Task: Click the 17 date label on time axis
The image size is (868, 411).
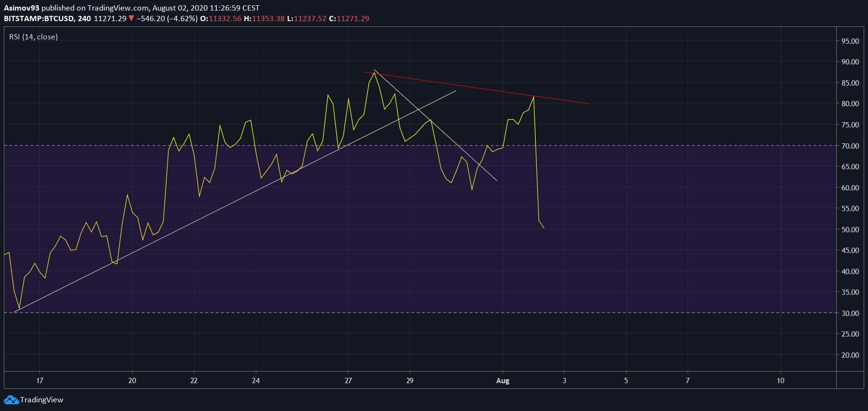Action: point(39,381)
